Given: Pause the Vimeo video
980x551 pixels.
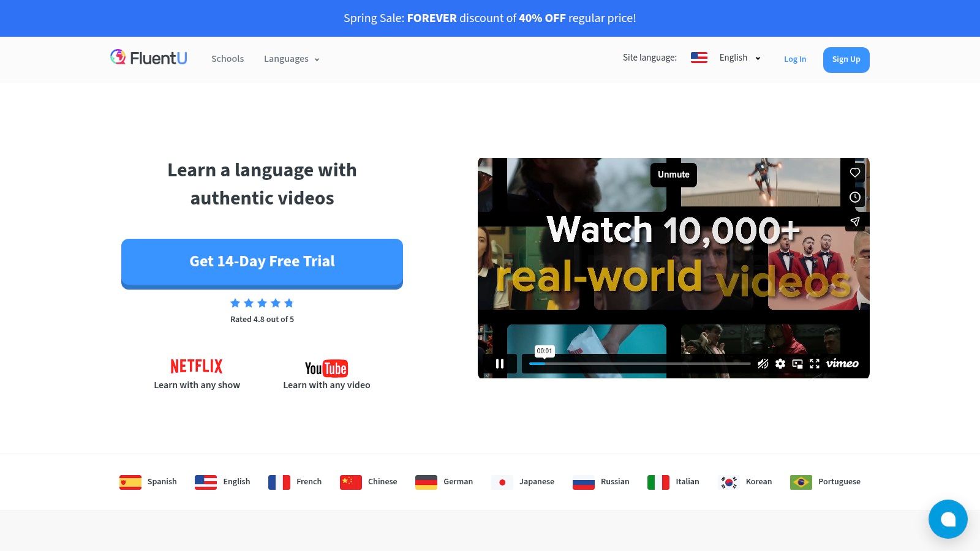Looking at the screenshot, I should point(500,364).
